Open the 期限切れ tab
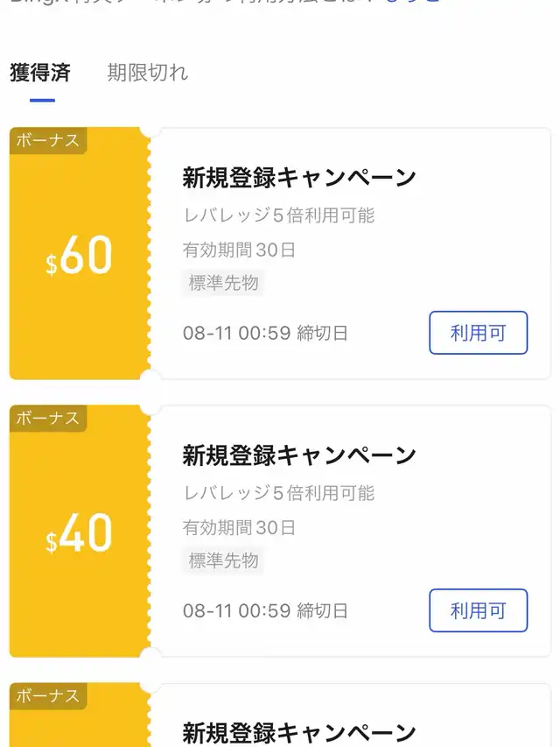 click(148, 73)
